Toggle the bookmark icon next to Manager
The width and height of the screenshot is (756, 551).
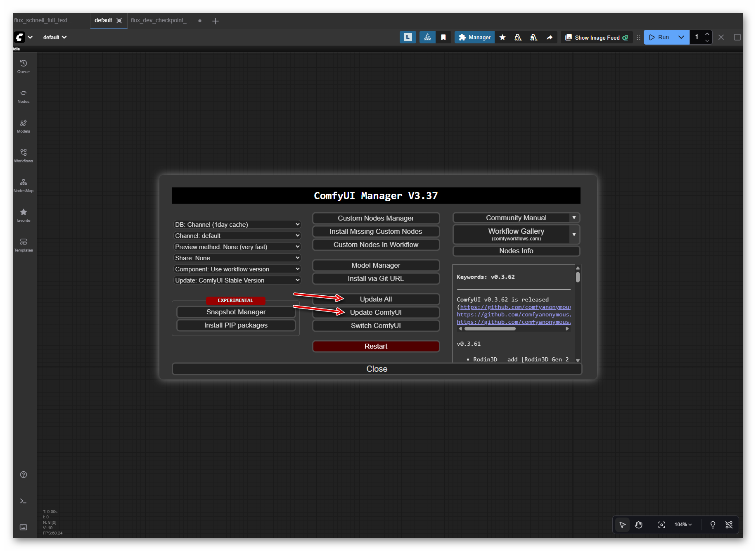pos(443,37)
